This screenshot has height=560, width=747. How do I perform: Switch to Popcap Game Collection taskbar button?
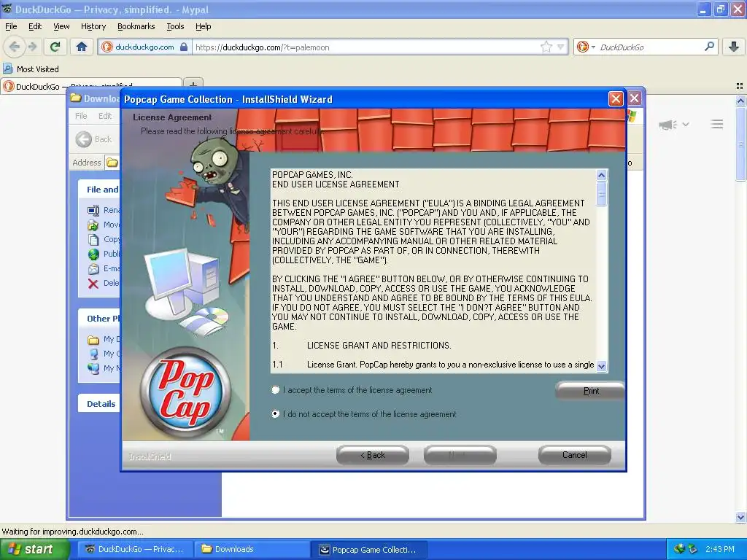click(368, 549)
